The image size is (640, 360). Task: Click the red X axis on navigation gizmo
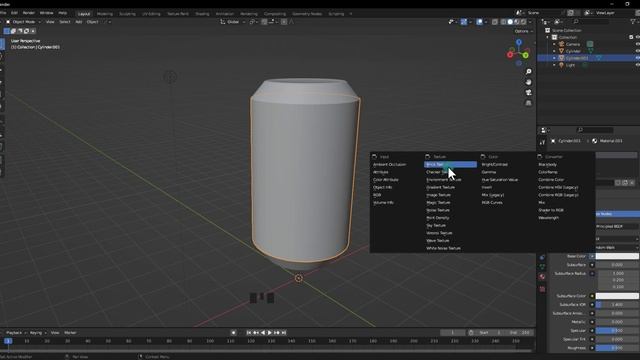(x=510, y=55)
